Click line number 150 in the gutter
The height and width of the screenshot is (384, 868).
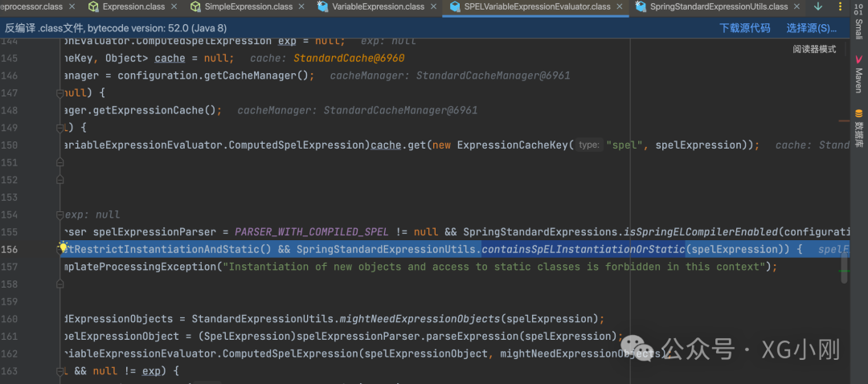tap(9, 145)
